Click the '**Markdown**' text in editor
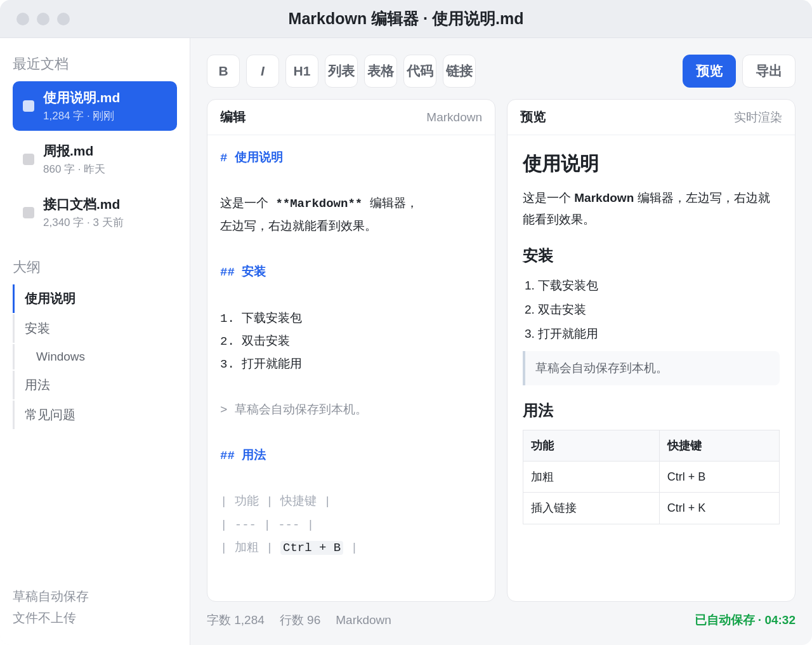 pyautogui.click(x=318, y=203)
